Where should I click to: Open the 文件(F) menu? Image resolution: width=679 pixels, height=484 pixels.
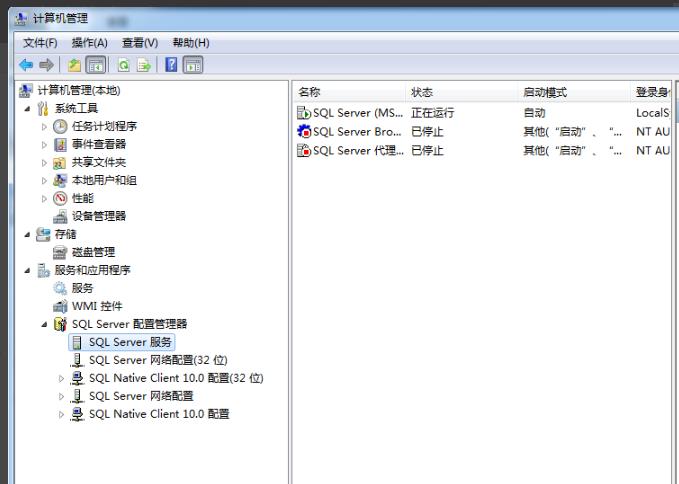pyautogui.click(x=40, y=43)
